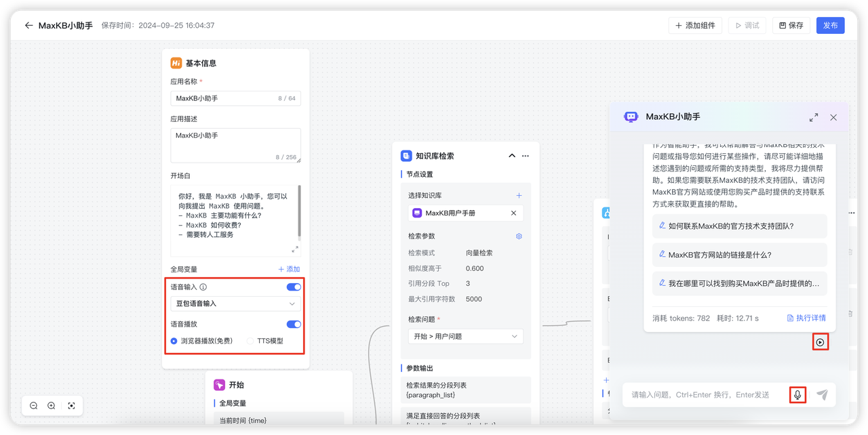Click suggestion 我在哪里可以找到购买MaxKB产品时提供的…

coord(738,283)
